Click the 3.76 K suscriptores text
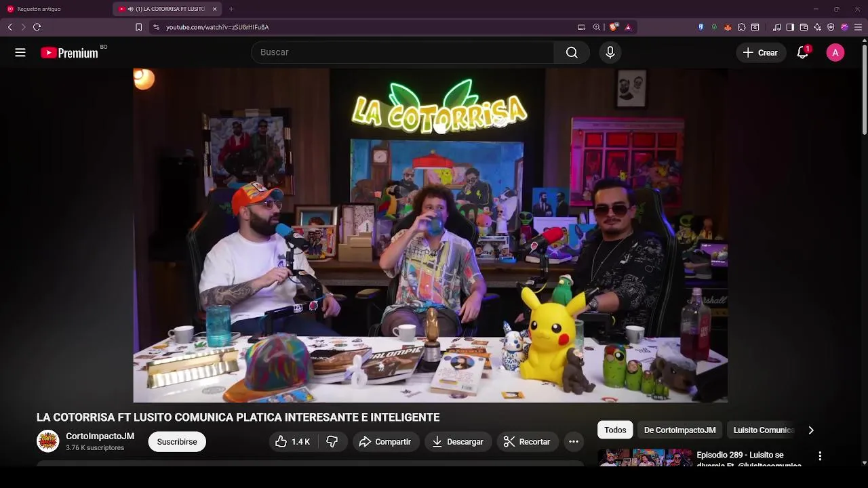Viewport: 868px width, 488px height. (x=95, y=448)
